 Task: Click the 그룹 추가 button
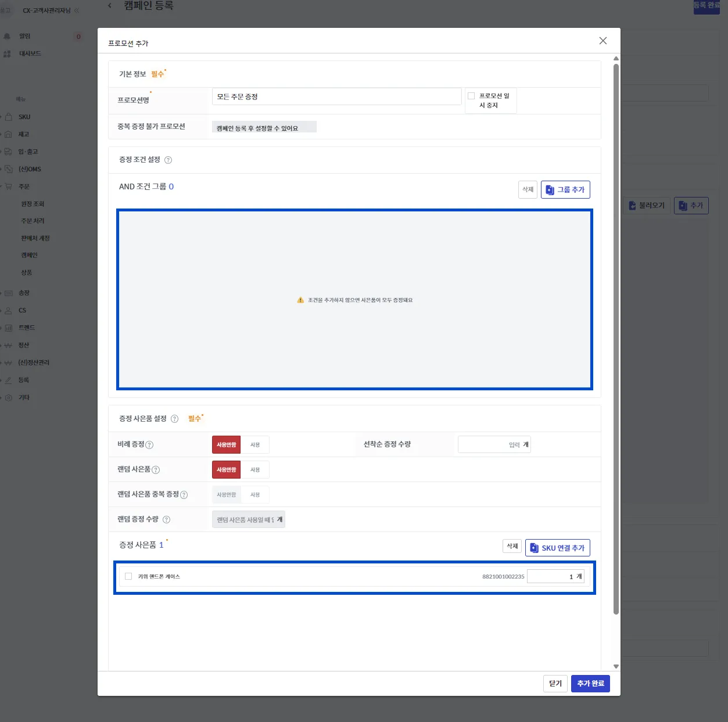coord(565,190)
